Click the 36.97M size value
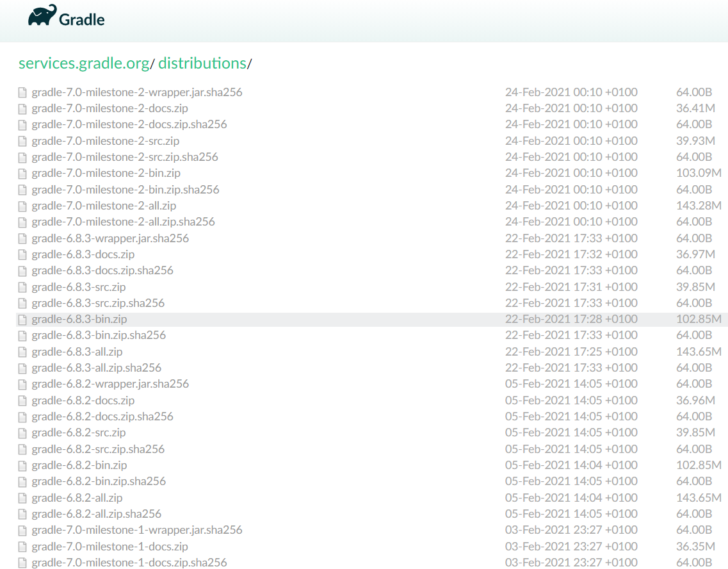The height and width of the screenshot is (569, 728). [695, 254]
